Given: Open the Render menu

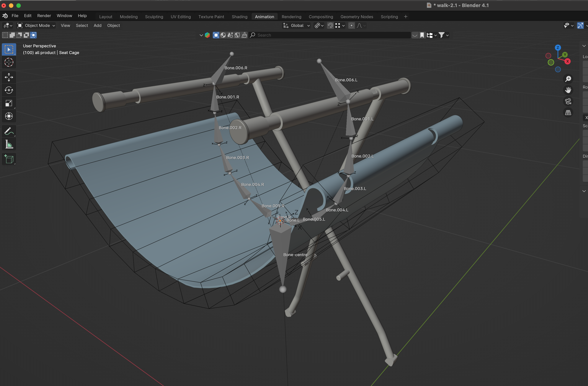Looking at the screenshot, I should pyautogui.click(x=44, y=16).
